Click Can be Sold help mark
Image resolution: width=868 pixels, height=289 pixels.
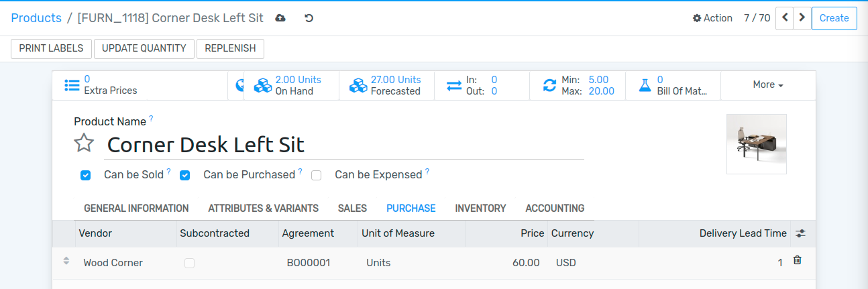tap(168, 172)
